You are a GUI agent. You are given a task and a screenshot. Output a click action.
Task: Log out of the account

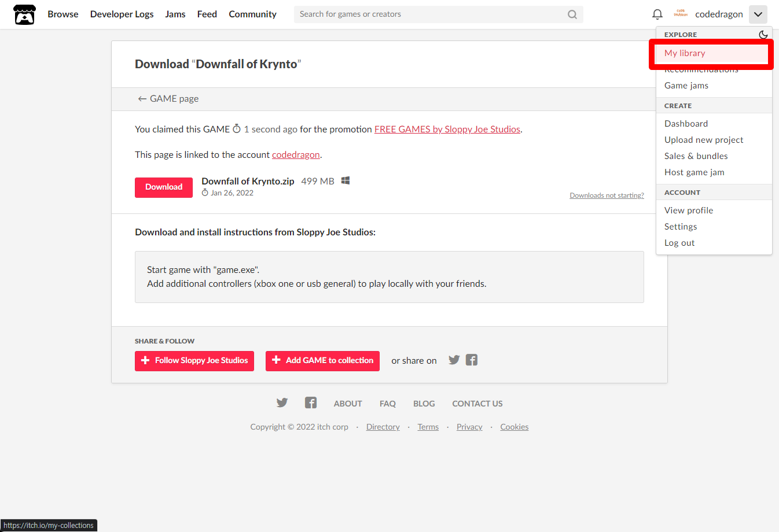(714, 243)
